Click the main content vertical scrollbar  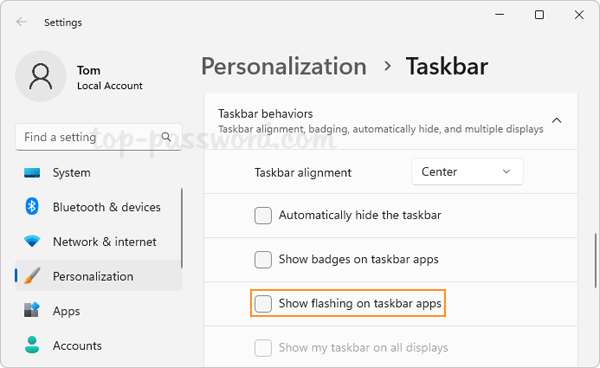pyautogui.click(x=595, y=261)
